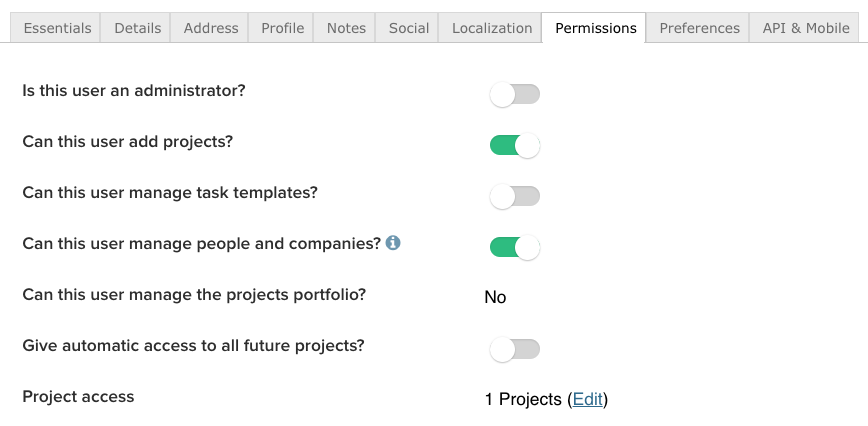
Task: Disable manage people and companies toggle
Action: click(x=514, y=248)
